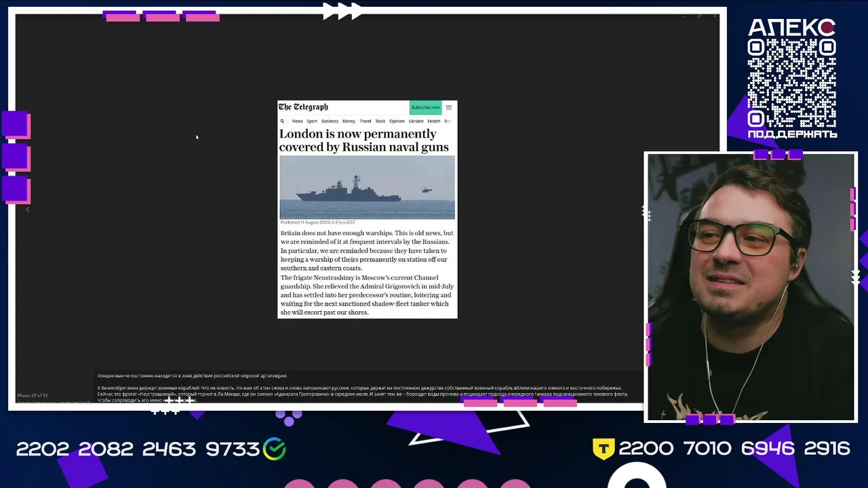
Task: Open the Sport section
Action: pyautogui.click(x=312, y=121)
